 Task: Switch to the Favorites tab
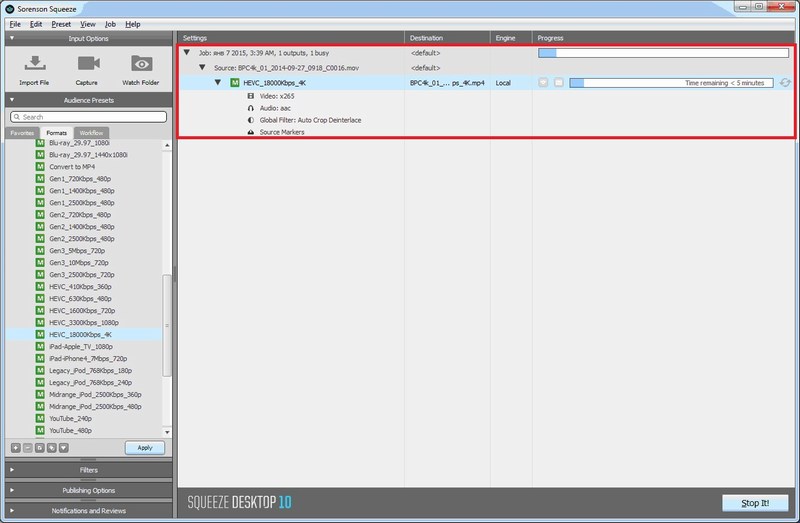click(x=22, y=133)
